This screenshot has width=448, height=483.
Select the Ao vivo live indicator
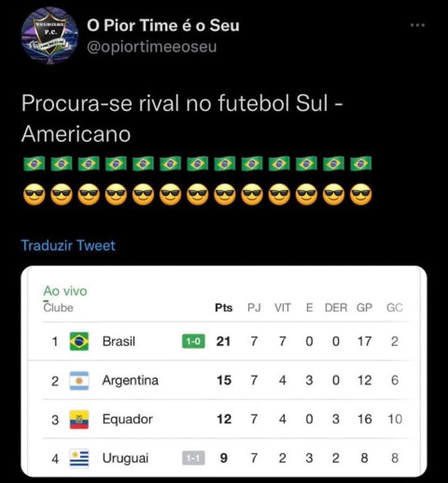coord(66,291)
